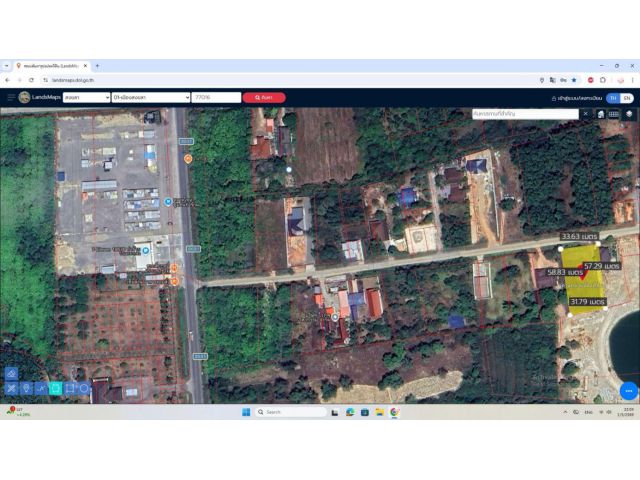The width and height of the screenshot is (640, 480).
Task: Select the rectangle drawing tool
Action: coord(70,388)
